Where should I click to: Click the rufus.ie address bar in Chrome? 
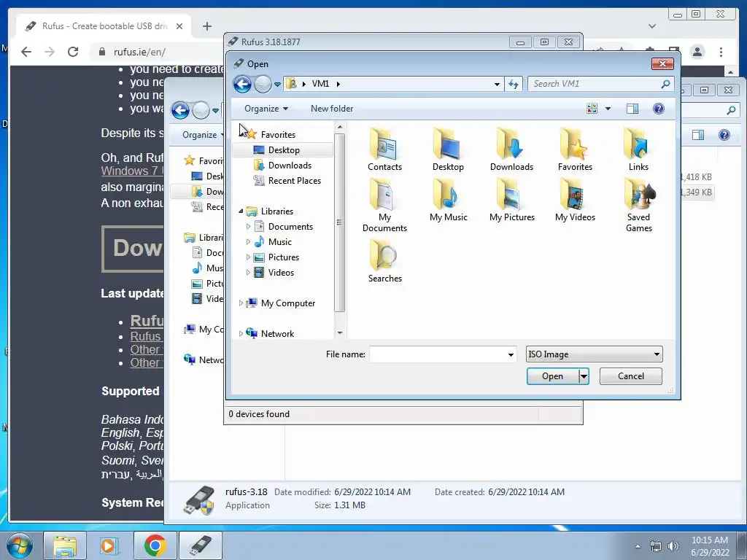[x=139, y=52]
